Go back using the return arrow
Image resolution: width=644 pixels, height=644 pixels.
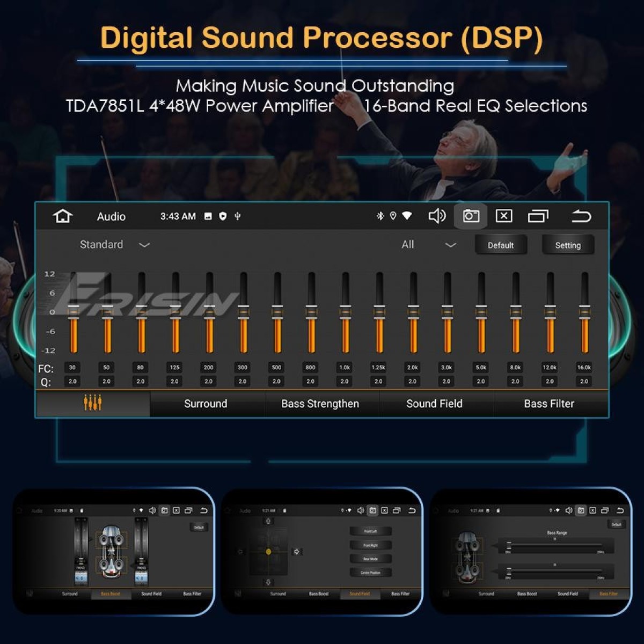[581, 216]
